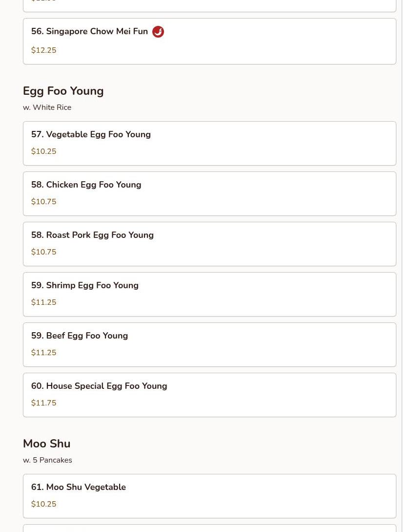Click the $10.75 price under Chicken Egg Foo Young
This screenshot has width=412, height=532.
click(44, 202)
